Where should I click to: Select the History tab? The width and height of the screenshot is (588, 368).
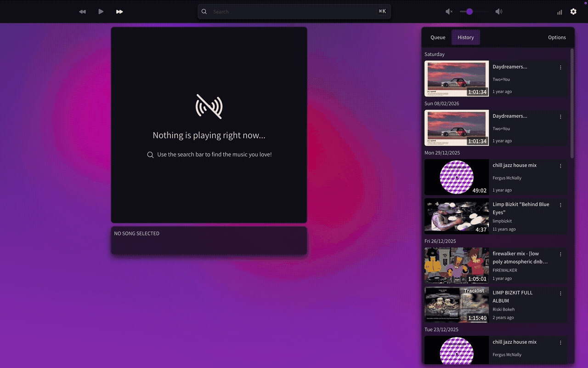(x=465, y=37)
